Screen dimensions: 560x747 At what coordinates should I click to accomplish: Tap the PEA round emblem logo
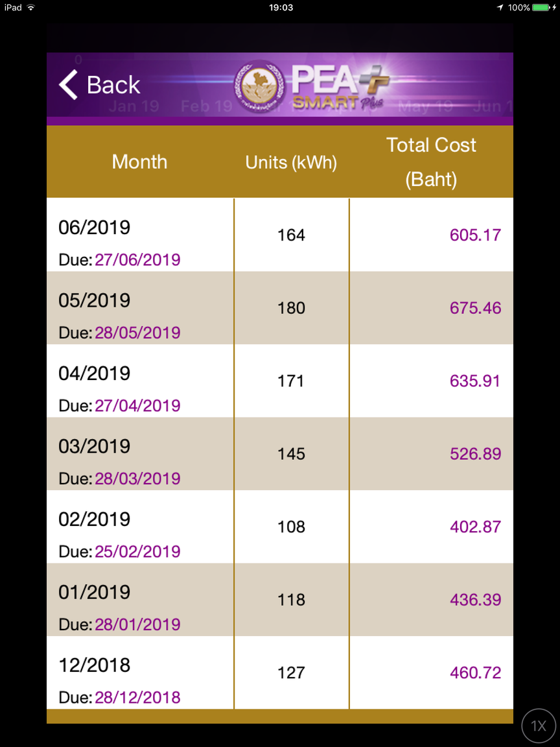click(x=259, y=86)
